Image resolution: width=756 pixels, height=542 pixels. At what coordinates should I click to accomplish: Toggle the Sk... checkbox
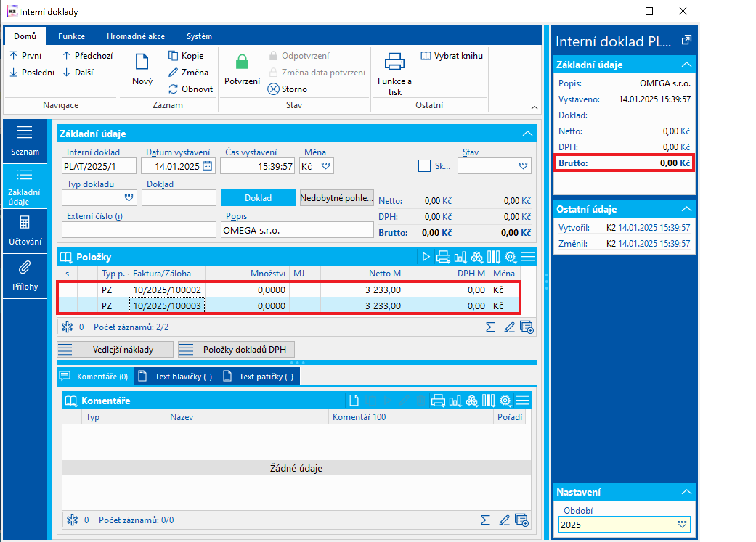(424, 166)
